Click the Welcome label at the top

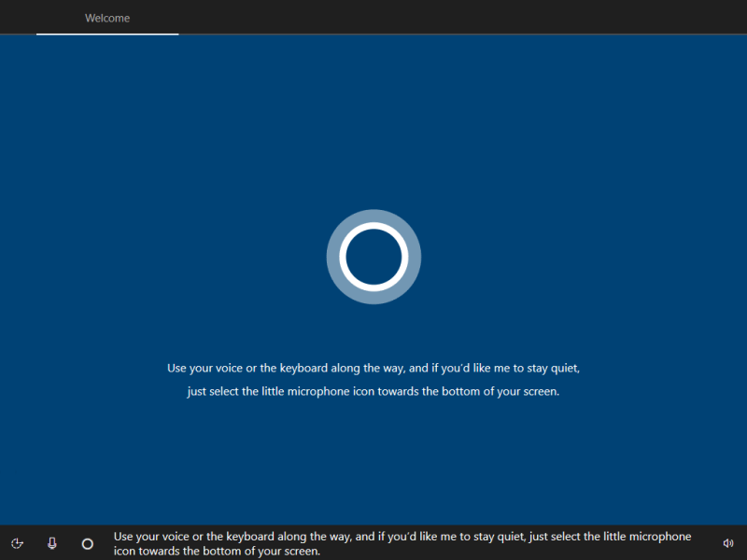pyautogui.click(x=106, y=18)
